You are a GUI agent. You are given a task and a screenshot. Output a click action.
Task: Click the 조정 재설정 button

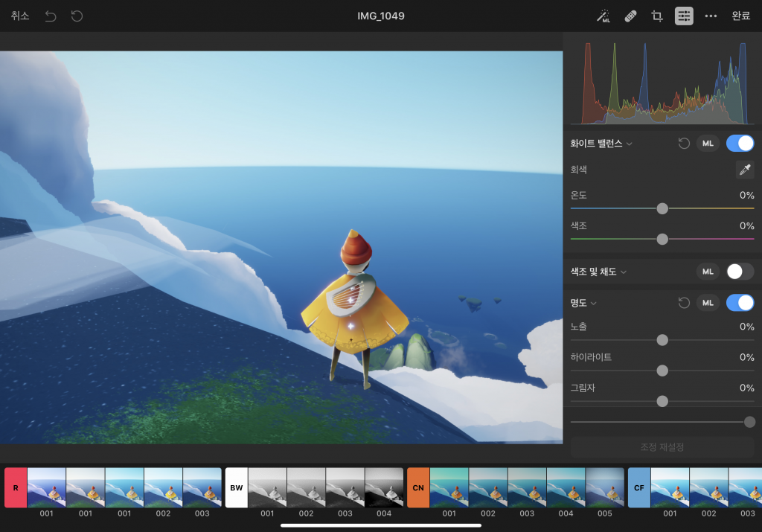(662, 447)
